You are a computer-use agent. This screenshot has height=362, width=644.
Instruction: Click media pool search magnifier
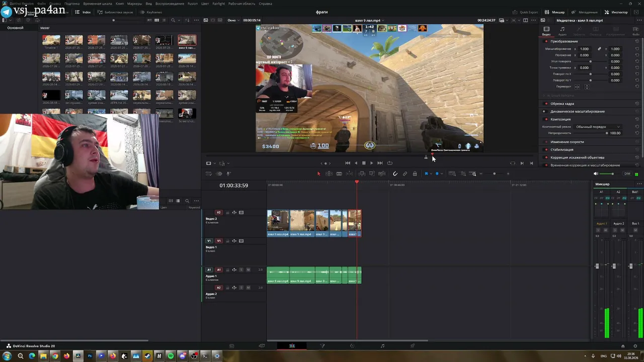point(173,20)
